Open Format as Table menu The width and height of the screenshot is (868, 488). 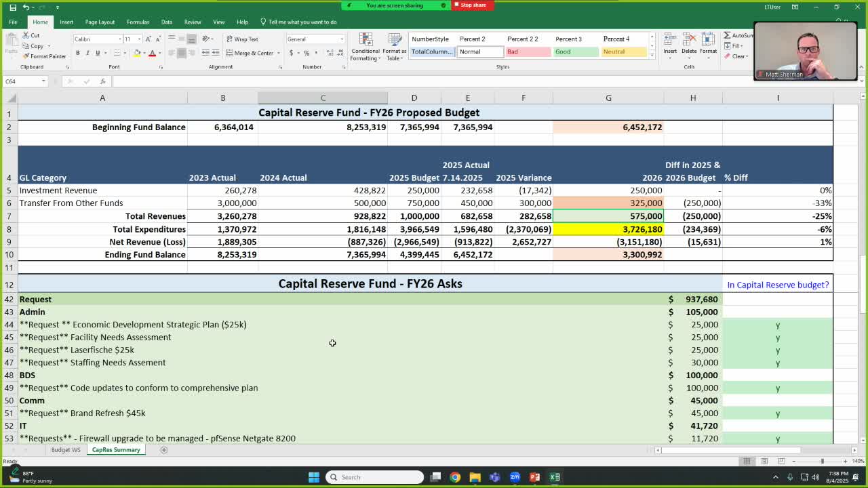pos(394,47)
